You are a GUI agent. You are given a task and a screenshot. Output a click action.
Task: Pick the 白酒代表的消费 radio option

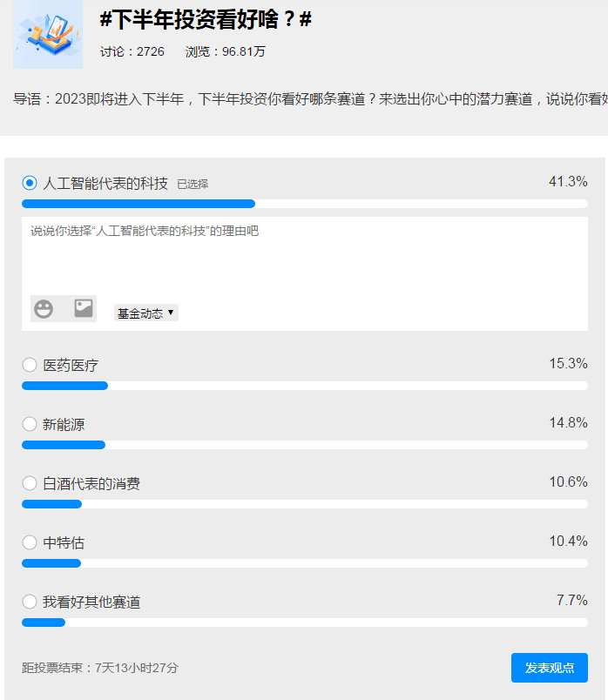[x=30, y=483]
